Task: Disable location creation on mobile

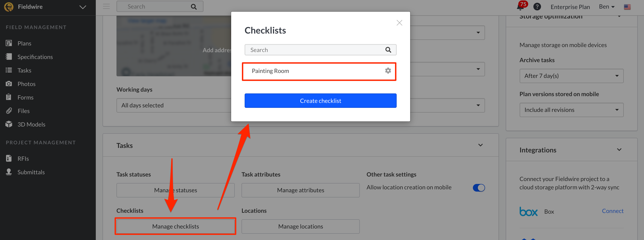Action: [479, 188]
